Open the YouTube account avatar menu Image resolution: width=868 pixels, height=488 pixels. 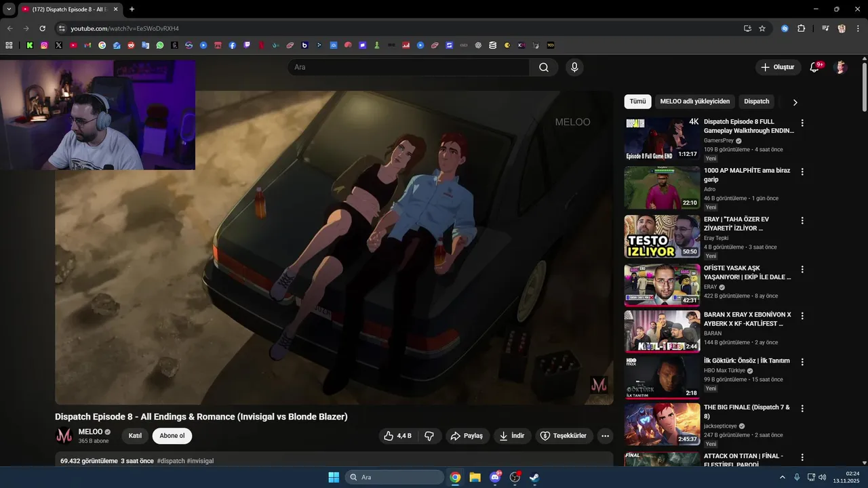click(841, 67)
